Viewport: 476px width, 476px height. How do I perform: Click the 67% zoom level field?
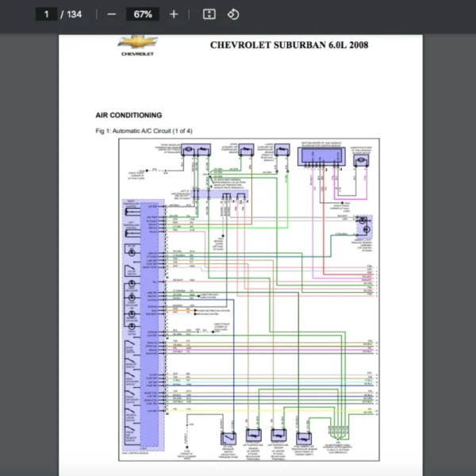pos(143,14)
